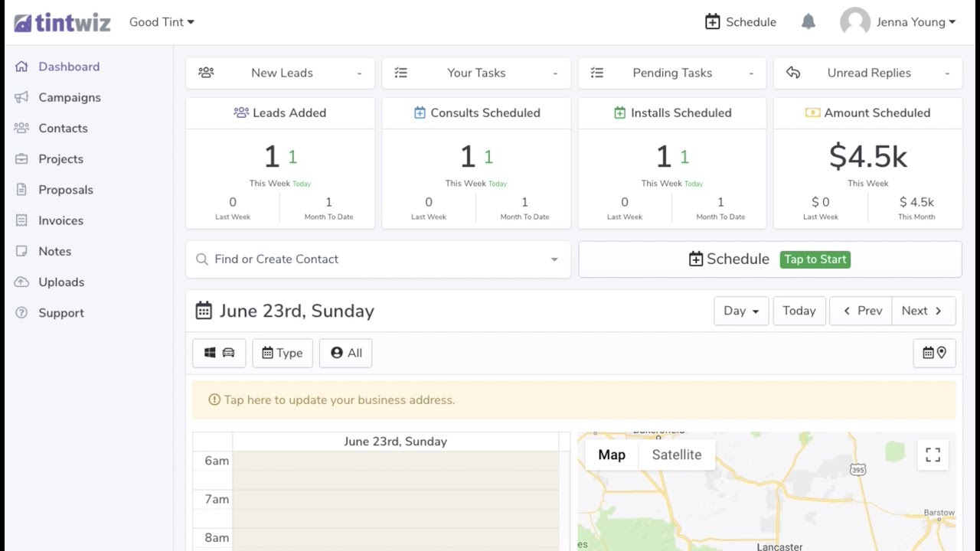980x551 pixels.
Task: Click the tintwiz logo
Action: tap(62, 22)
